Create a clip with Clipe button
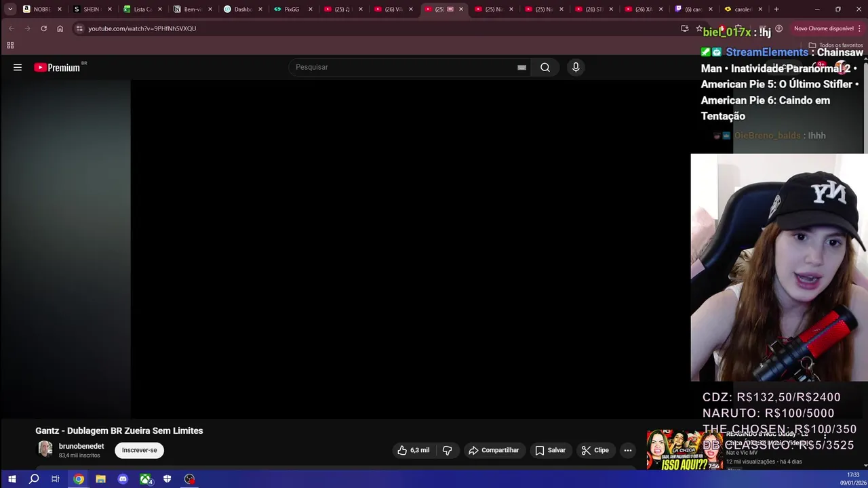This screenshot has width=868, height=488. (595, 450)
